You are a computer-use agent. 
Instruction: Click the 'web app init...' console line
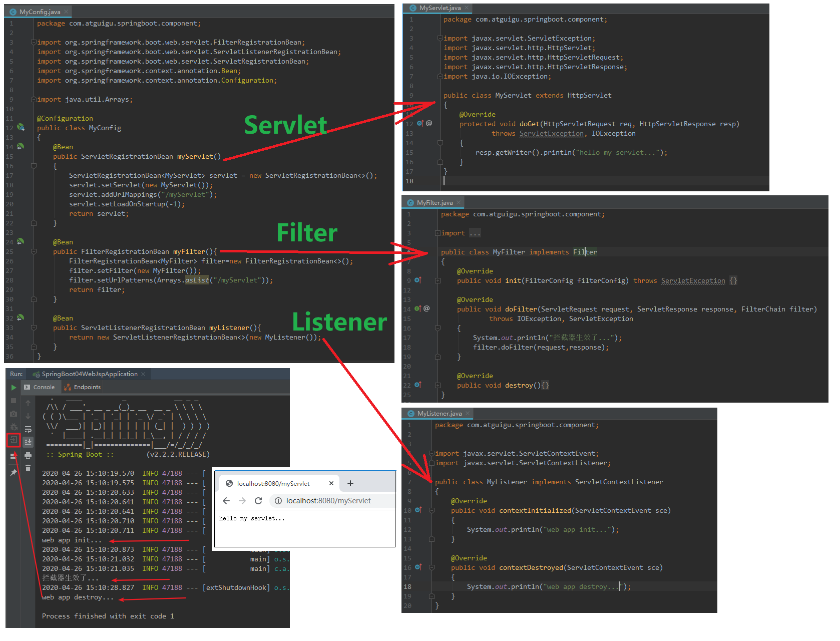pos(72,540)
